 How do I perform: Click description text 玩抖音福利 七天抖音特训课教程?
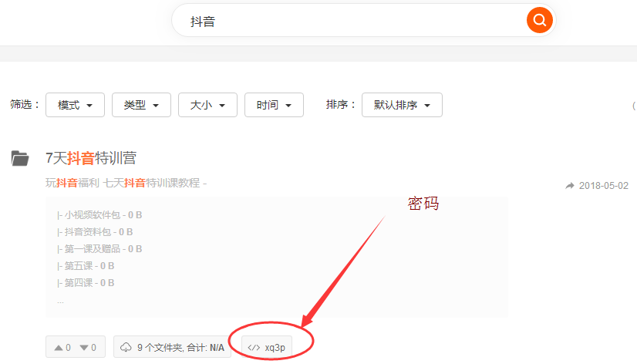[x=123, y=183]
